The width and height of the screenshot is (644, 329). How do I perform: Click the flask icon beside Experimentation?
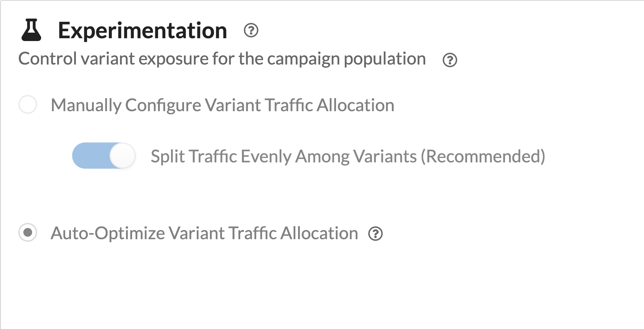point(31,31)
